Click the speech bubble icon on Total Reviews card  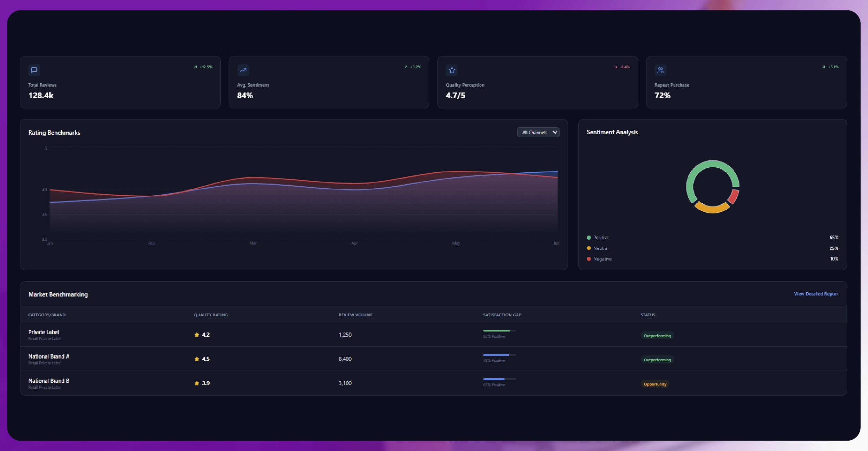coord(35,70)
